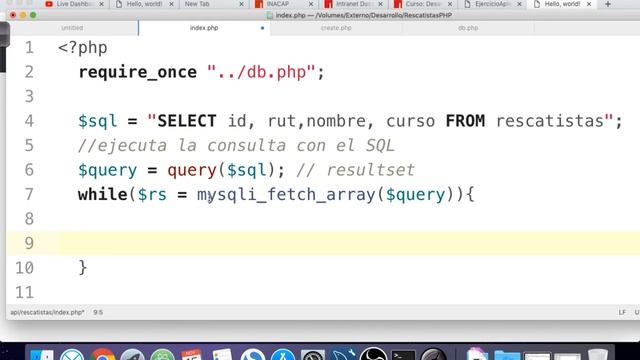Click the FROM keyword in the query
The width and height of the screenshot is (640, 360).
pos(465,121)
